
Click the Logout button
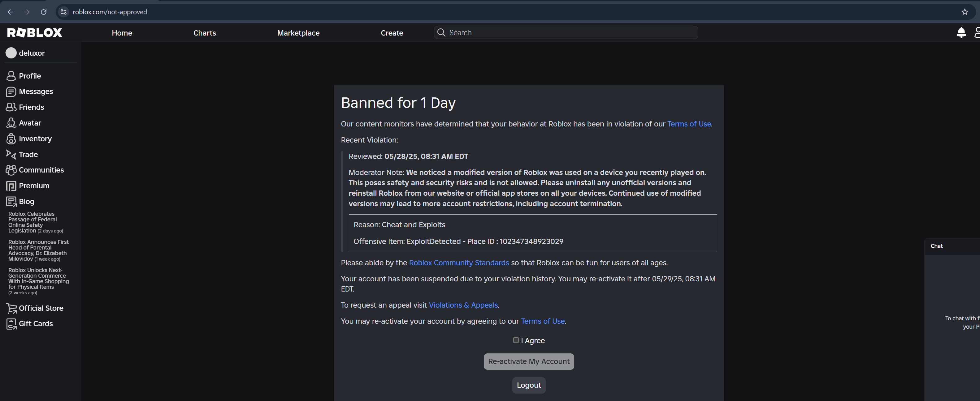click(528, 385)
